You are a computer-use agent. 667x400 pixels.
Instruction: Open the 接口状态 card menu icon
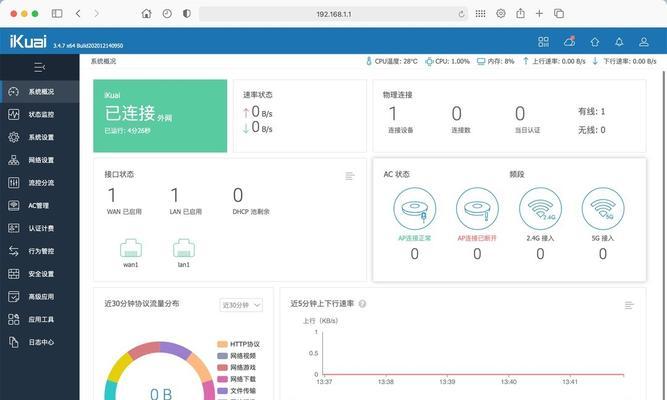point(350,176)
